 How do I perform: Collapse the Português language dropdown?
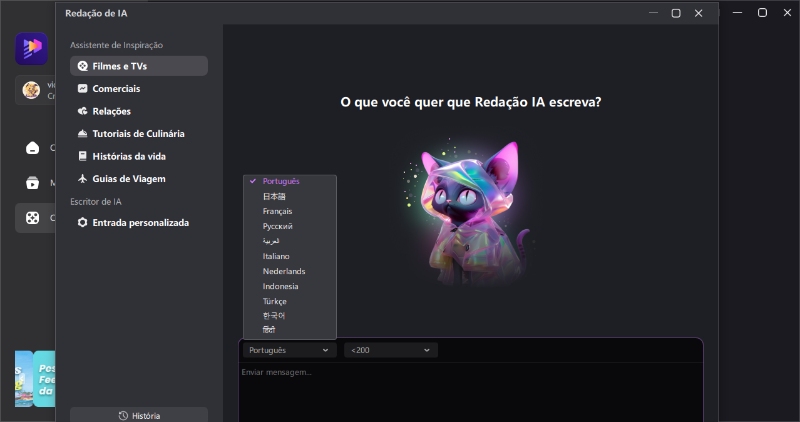[x=288, y=350]
